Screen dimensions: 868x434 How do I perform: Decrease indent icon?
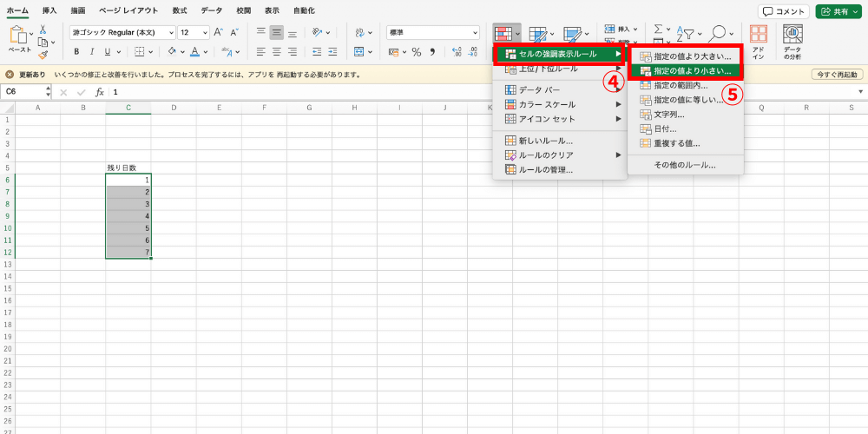tap(317, 51)
